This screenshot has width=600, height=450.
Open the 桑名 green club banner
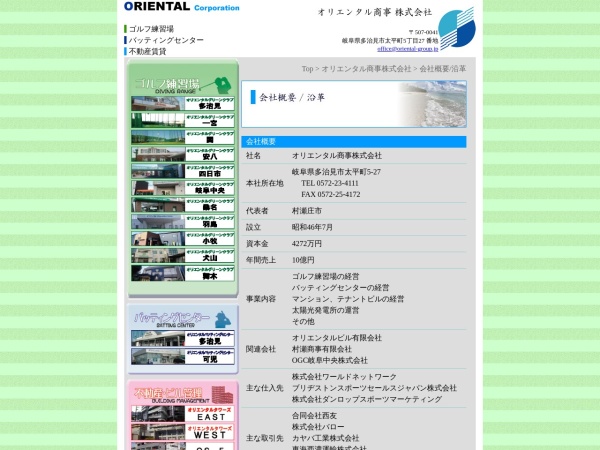tap(183, 205)
